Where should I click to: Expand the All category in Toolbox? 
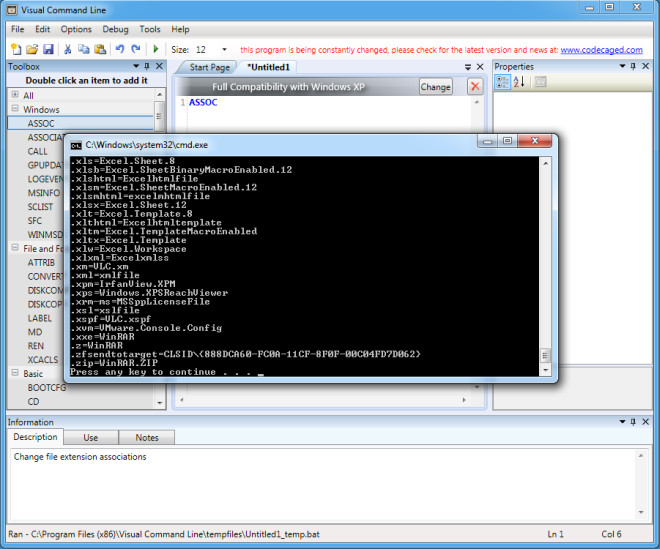point(15,94)
